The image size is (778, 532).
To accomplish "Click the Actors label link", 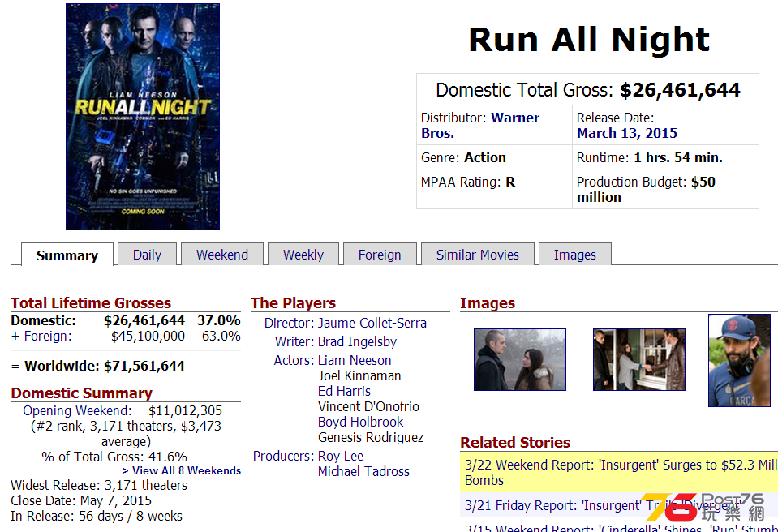I will pyautogui.click(x=294, y=360).
